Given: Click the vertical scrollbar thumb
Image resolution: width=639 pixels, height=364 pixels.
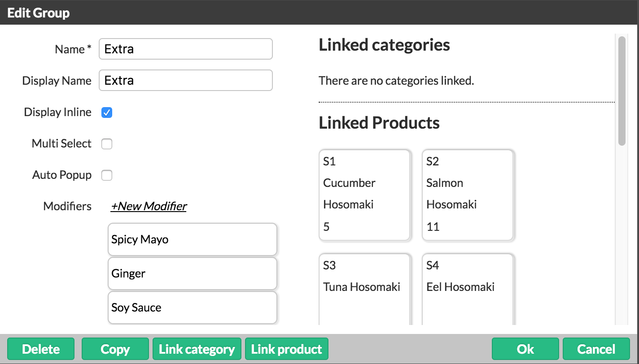Looking at the screenshot, I should coord(621,91).
